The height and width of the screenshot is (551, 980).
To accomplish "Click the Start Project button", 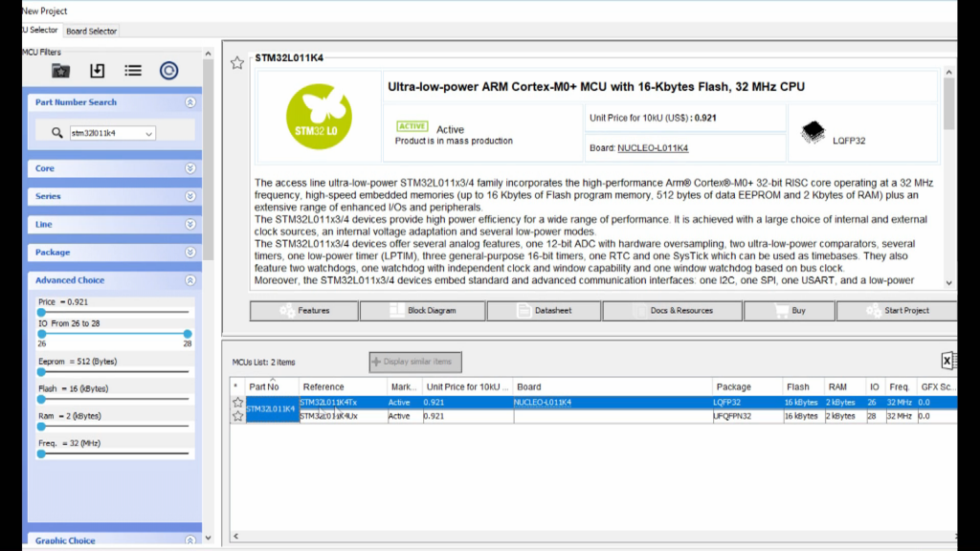I will [896, 311].
